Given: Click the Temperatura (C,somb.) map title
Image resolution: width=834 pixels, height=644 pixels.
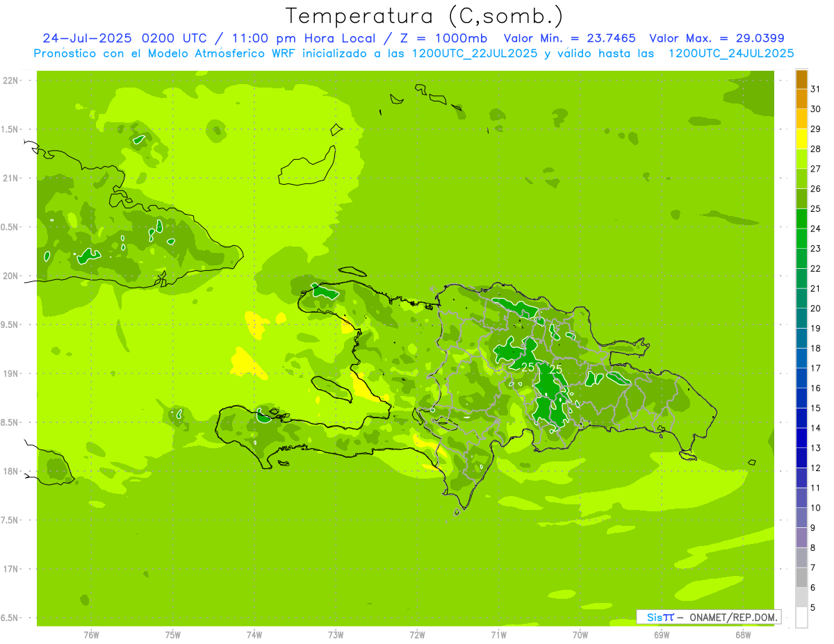Looking at the screenshot, I should click(424, 15).
